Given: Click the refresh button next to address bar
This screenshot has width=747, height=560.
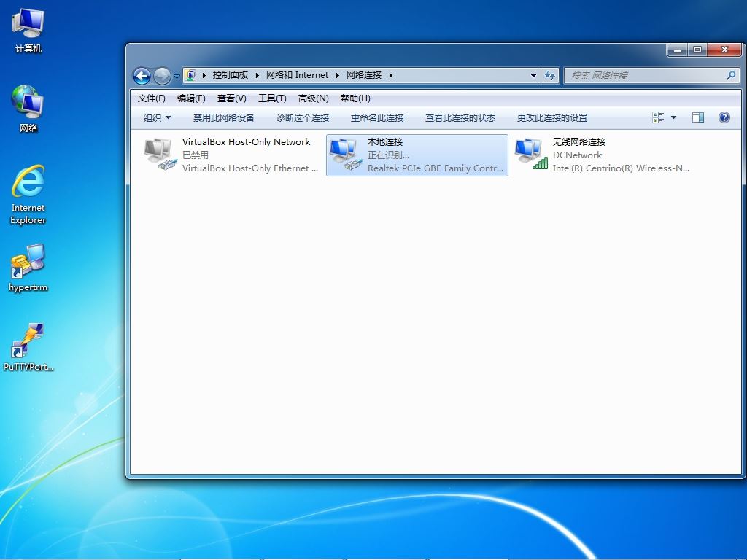Looking at the screenshot, I should [550, 75].
